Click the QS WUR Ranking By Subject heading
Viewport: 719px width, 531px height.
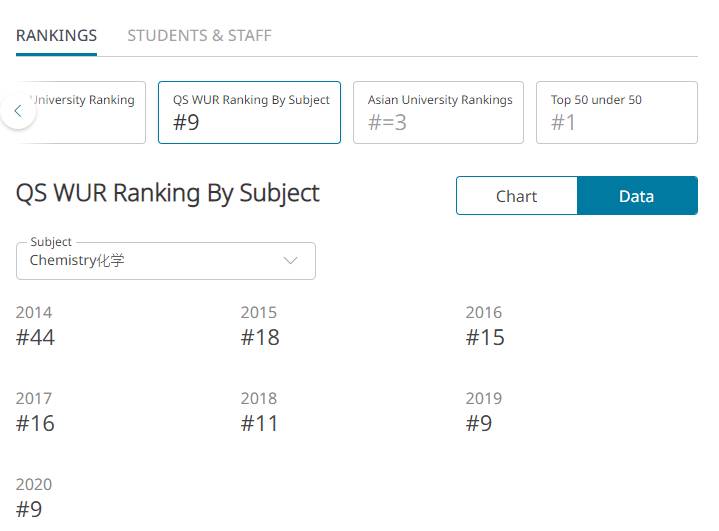coord(168,193)
